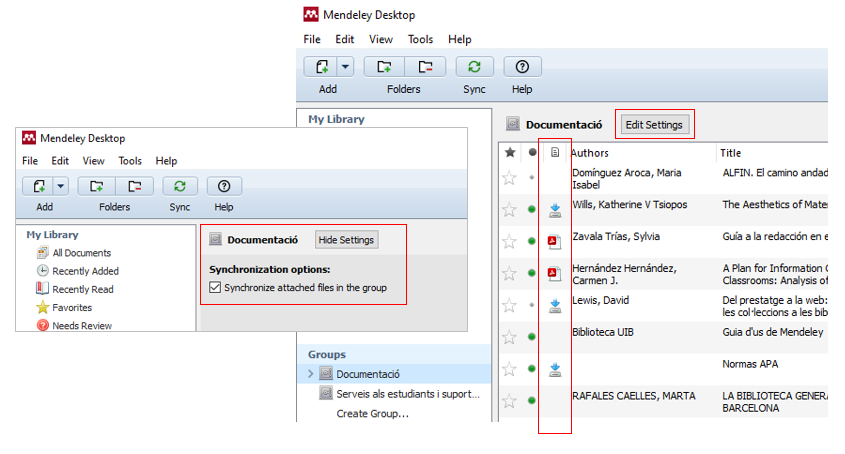
Task: Toggle read status dot for Wills, Katherine
Action: pyautogui.click(x=532, y=209)
